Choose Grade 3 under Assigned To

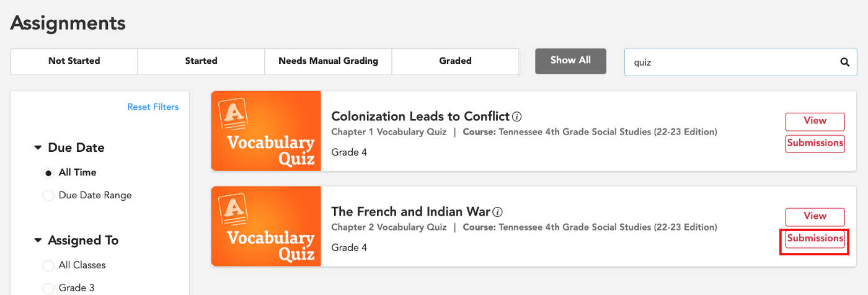click(49, 288)
